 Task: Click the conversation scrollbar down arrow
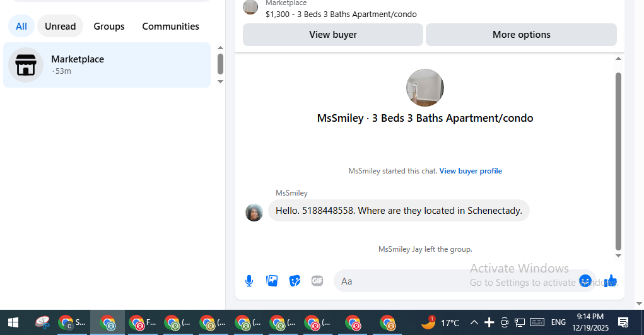pos(619,256)
